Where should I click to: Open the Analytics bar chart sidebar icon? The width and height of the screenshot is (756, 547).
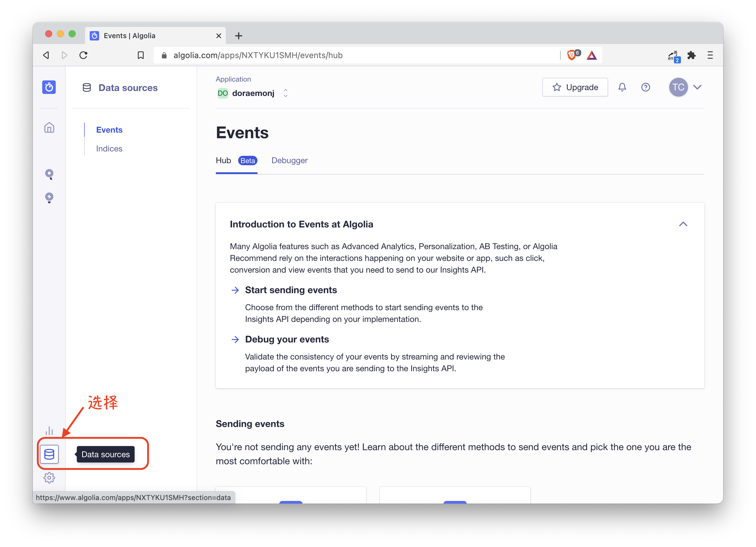49,431
